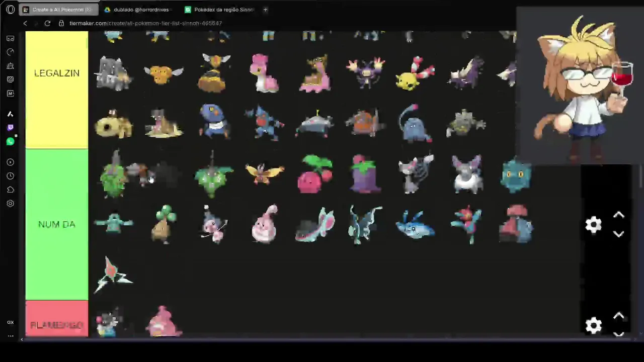
Task: Select Purugly in NUM DA tier
Action: (466, 174)
